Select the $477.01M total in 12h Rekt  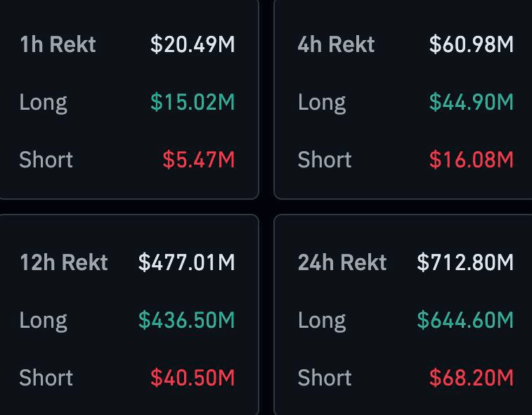coord(187,263)
